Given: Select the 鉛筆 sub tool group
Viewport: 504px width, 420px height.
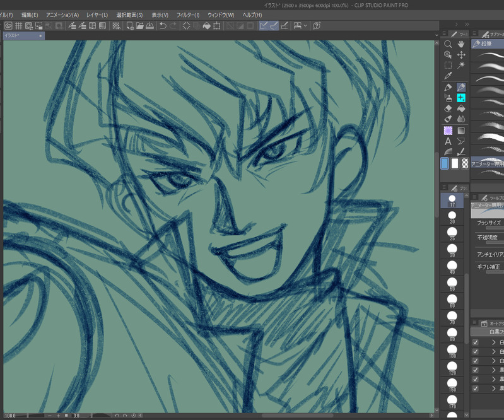Looking at the screenshot, I should 488,44.
